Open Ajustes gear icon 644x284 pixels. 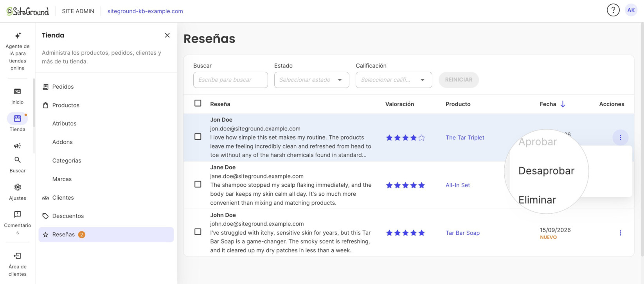click(17, 187)
